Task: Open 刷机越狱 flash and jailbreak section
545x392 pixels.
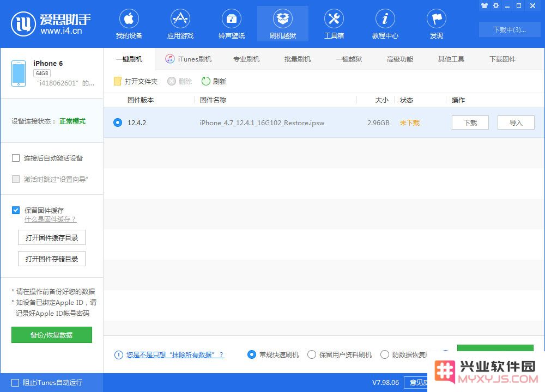Action: pos(282,24)
